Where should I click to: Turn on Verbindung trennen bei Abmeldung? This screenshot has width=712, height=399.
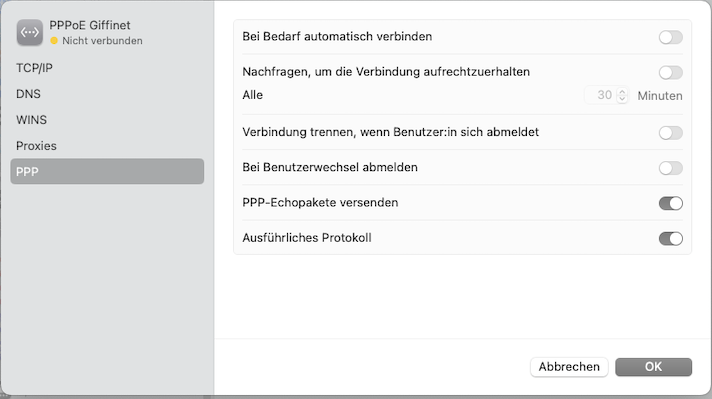pyautogui.click(x=671, y=133)
